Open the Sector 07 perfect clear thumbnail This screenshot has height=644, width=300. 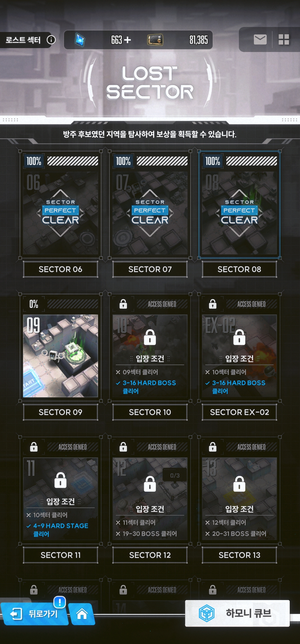pyautogui.click(x=150, y=213)
